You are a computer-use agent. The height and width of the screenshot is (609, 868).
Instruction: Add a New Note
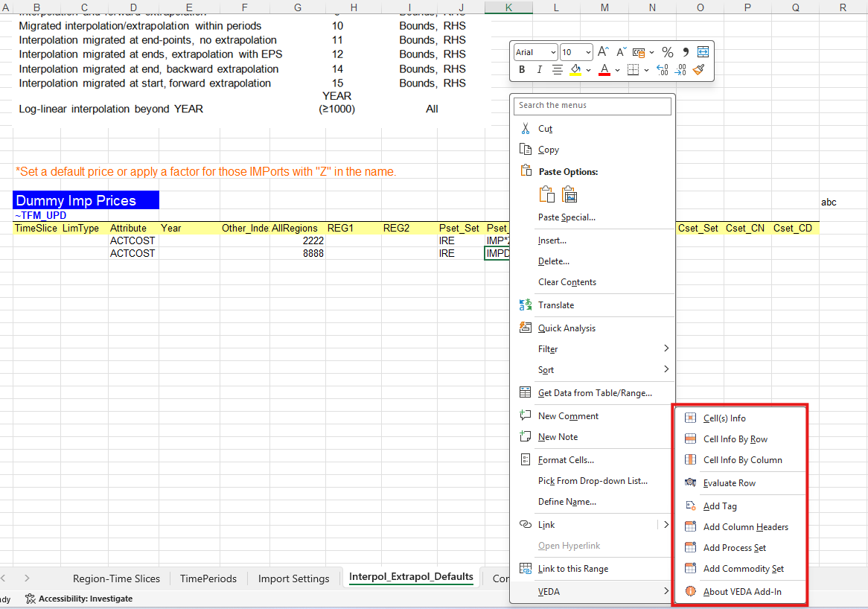[x=593, y=437]
